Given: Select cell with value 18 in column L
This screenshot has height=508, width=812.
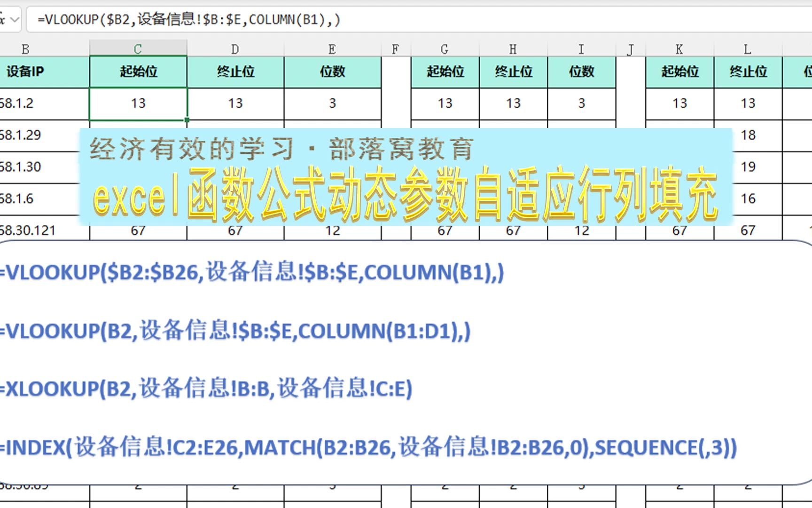Looking at the screenshot, I should (757, 135).
